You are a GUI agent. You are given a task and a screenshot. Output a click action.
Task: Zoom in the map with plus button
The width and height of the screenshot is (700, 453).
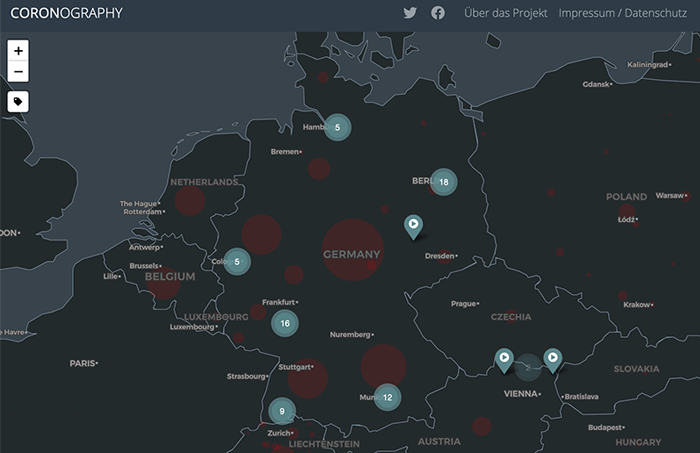(x=18, y=51)
